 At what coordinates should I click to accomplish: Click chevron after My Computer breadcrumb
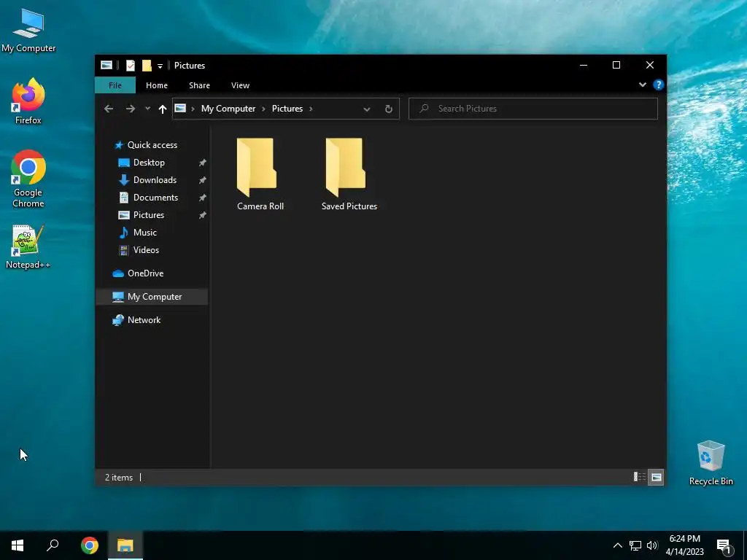point(263,109)
